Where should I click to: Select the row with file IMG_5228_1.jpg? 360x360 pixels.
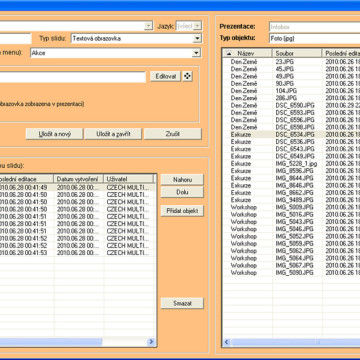click(292, 164)
